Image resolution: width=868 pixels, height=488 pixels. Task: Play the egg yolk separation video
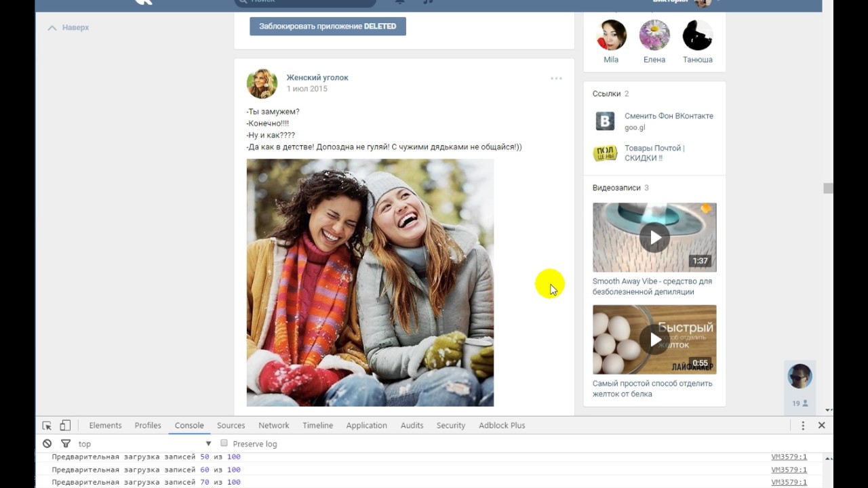click(654, 340)
